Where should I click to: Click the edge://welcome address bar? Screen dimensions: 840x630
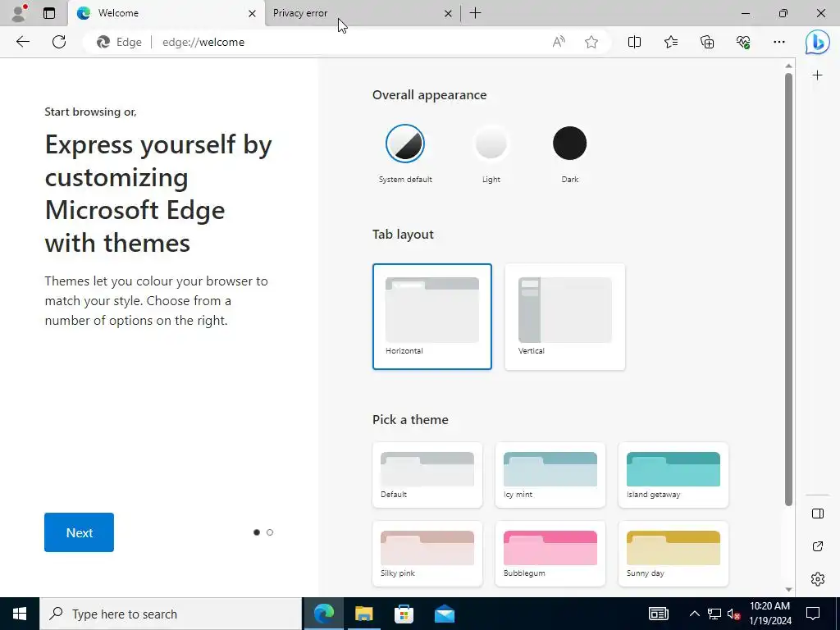pos(348,42)
